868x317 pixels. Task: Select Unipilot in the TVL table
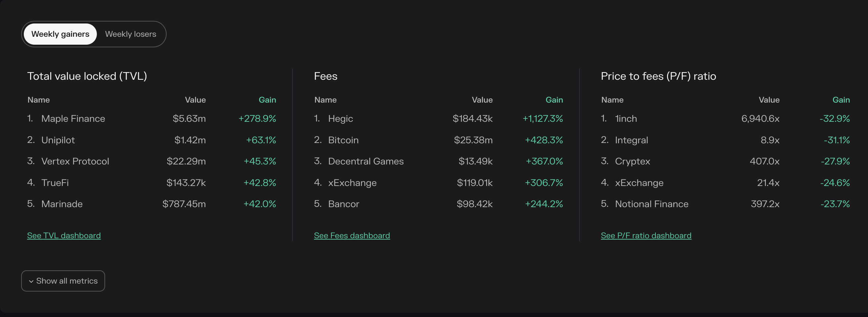58,140
